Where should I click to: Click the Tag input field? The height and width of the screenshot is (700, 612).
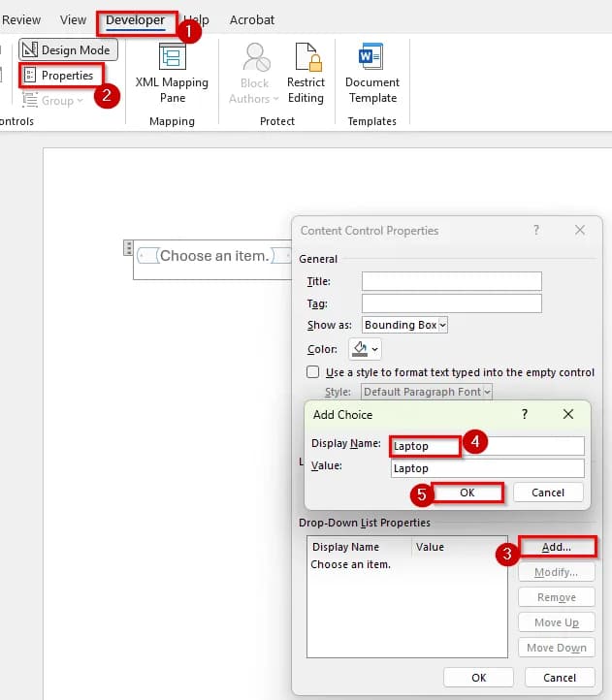452,303
